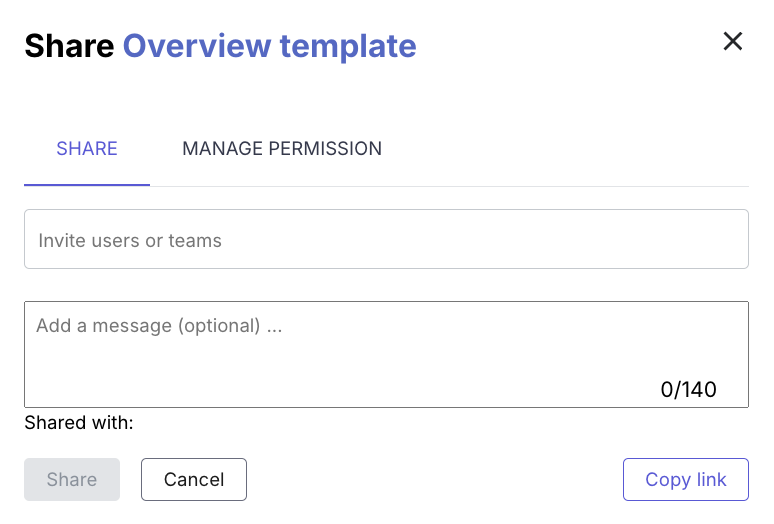774x524 pixels.
Task: Click the Shared with label
Action: tap(79, 423)
